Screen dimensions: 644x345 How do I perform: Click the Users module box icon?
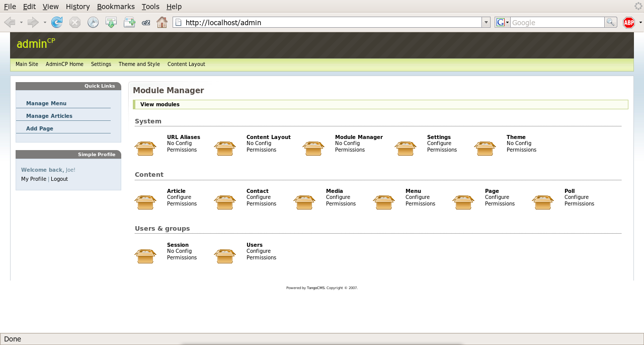[x=225, y=256]
